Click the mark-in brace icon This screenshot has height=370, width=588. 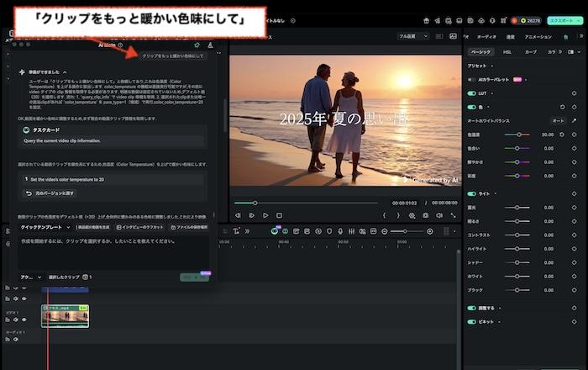click(384, 215)
